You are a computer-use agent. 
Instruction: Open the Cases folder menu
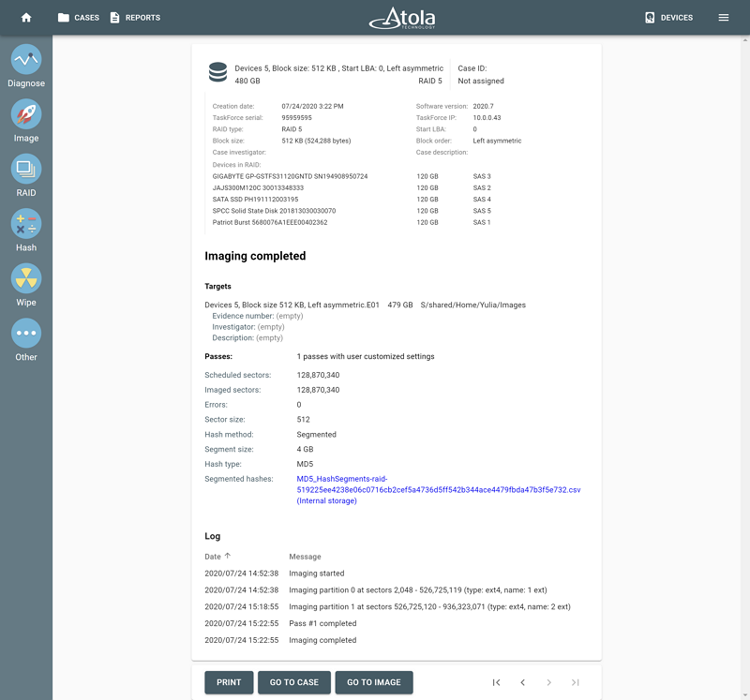79,18
